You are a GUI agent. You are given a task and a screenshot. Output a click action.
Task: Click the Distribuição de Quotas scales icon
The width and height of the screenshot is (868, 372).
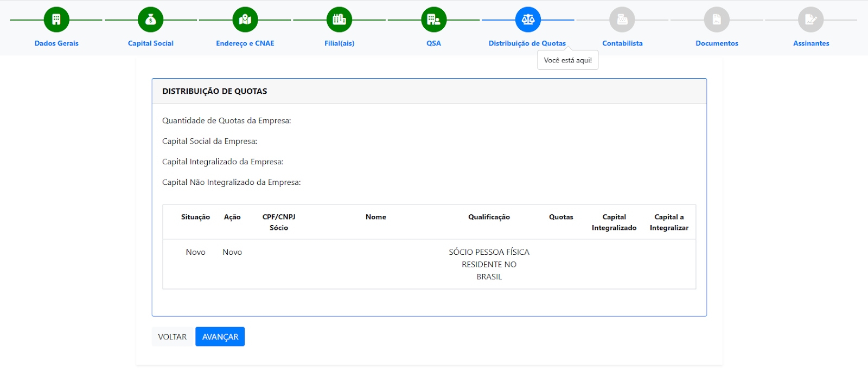pos(528,20)
